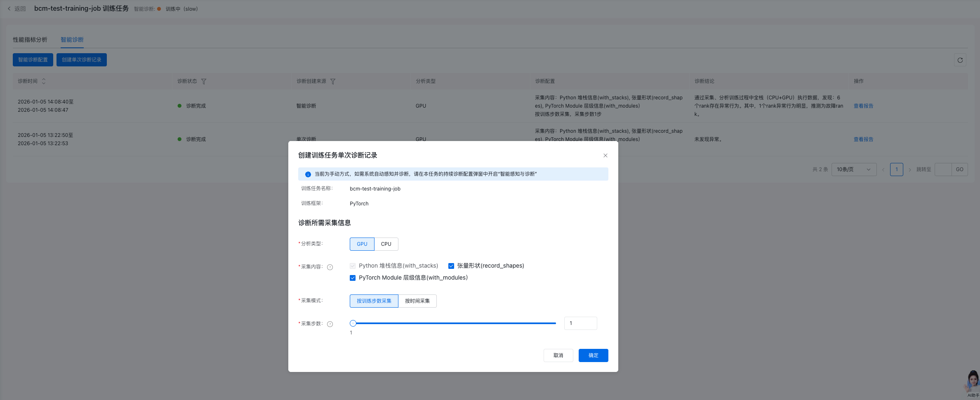Select 按时间采集 collection mode

click(417, 301)
